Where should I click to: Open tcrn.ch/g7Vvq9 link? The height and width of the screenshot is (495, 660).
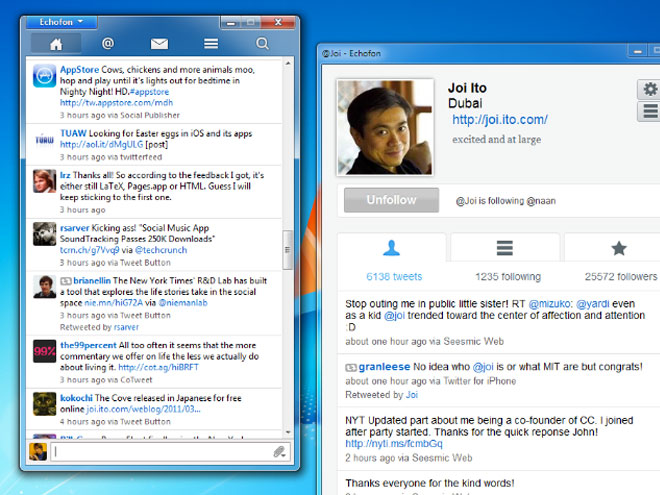pos(89,250)
